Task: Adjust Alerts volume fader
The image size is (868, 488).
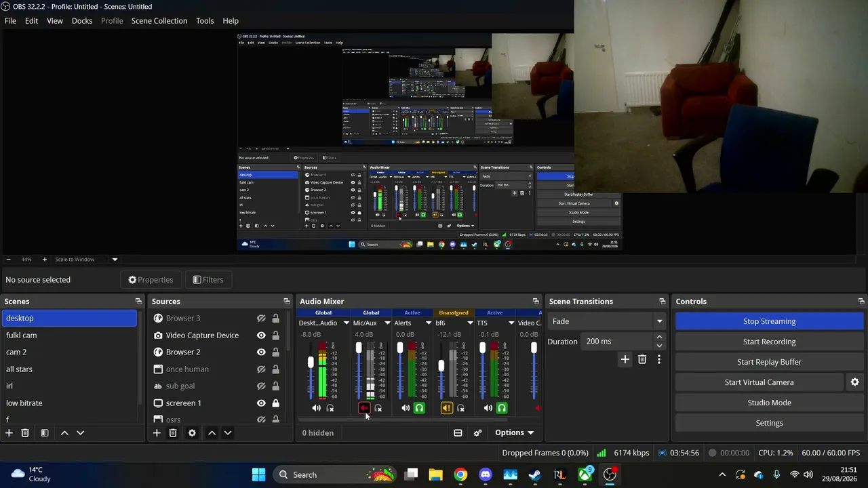Action: (400, 348)
